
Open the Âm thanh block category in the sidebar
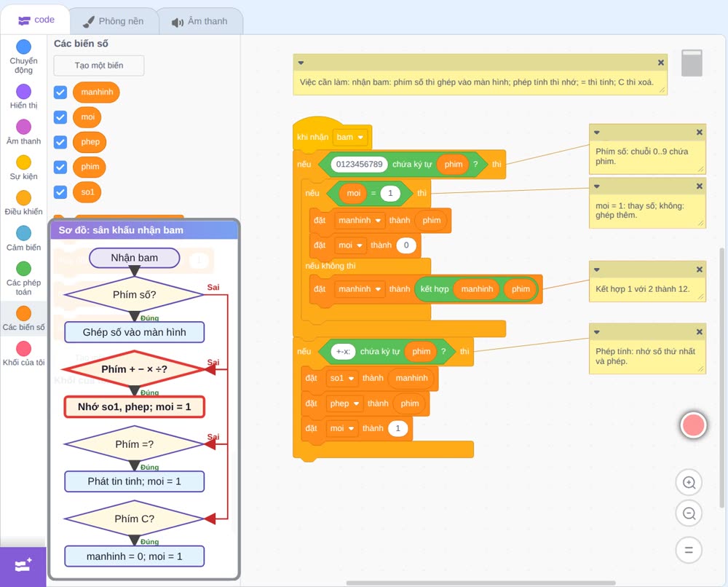click(x=24, y=133)
